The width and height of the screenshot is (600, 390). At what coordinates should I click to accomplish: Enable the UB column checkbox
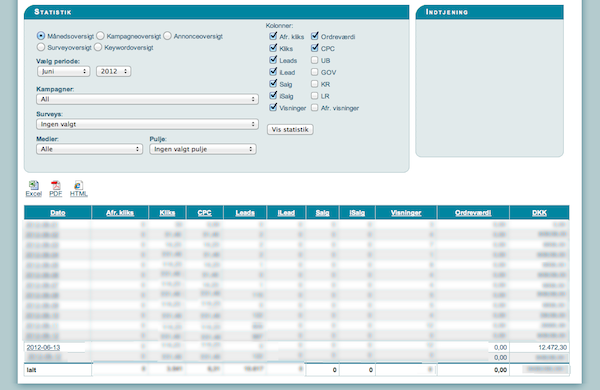click(x=315, y=60)
